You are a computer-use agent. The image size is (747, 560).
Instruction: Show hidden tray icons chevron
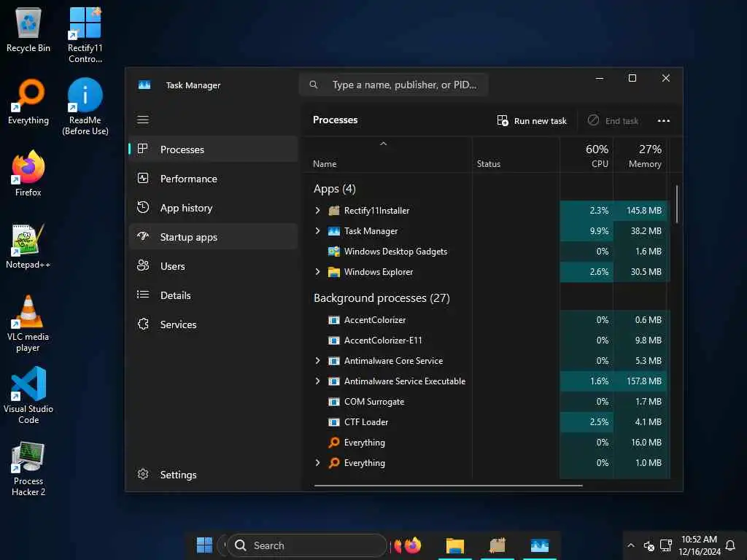631,545
